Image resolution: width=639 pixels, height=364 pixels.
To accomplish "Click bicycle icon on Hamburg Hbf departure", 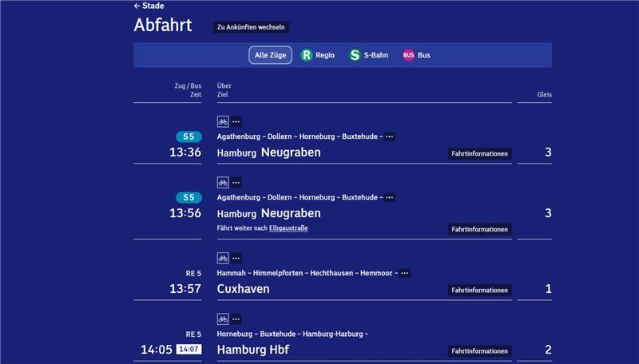I will click(x=223, y=318).
